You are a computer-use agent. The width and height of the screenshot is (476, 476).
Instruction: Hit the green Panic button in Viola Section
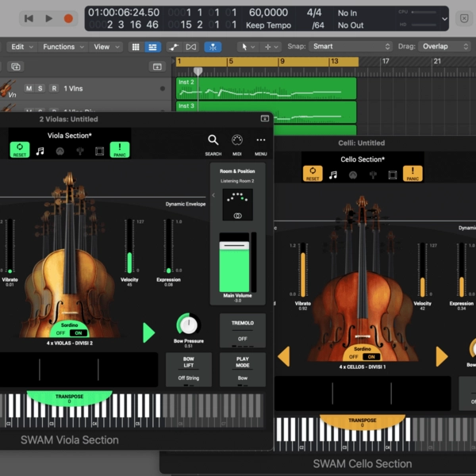[x=120, y=150]
